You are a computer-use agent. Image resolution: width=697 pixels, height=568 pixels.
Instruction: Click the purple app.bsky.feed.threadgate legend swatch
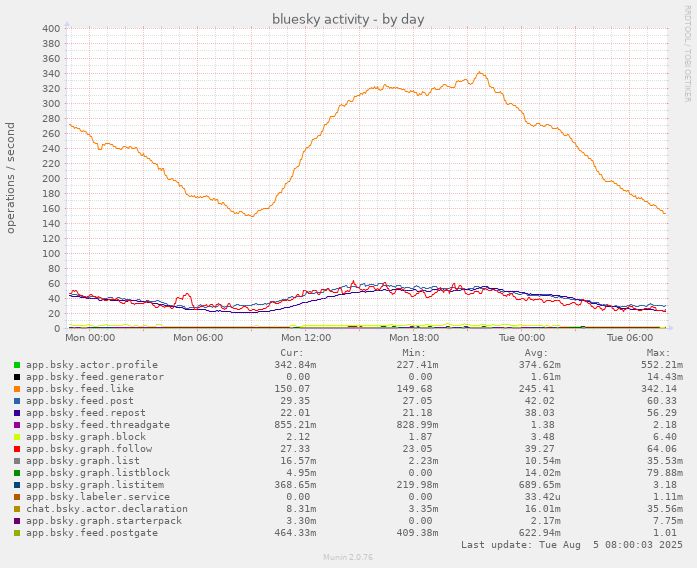click(x=17, y=425)
